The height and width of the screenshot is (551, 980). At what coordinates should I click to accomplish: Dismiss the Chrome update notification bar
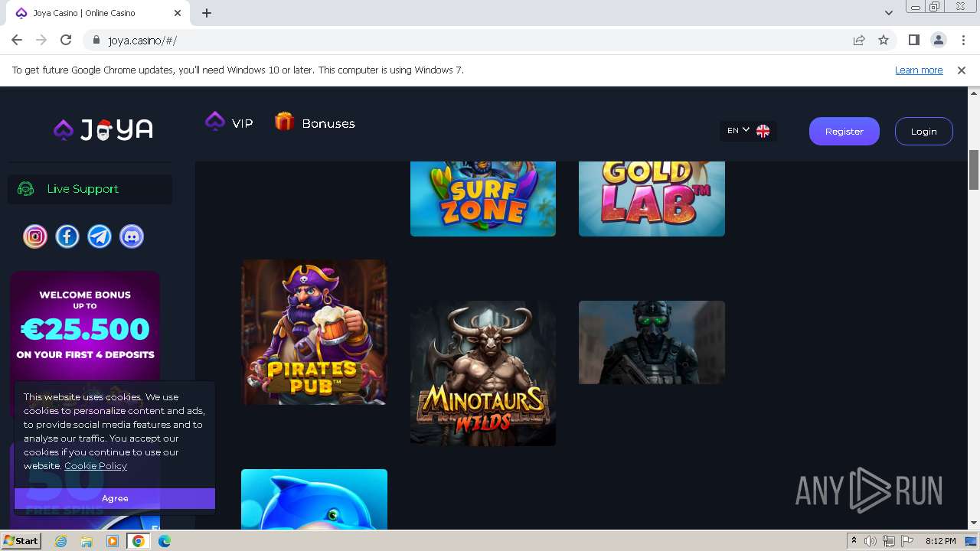coord(962,70)
